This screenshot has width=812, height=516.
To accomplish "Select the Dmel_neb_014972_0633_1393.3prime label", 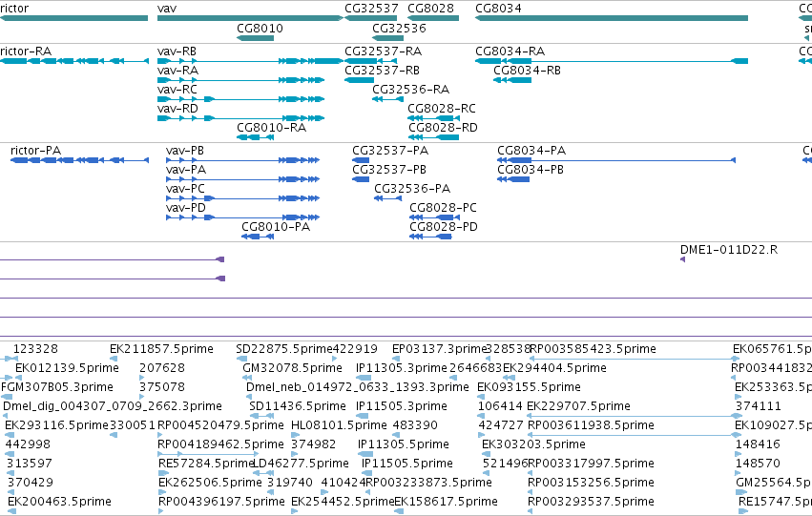I will pos(357,387).
